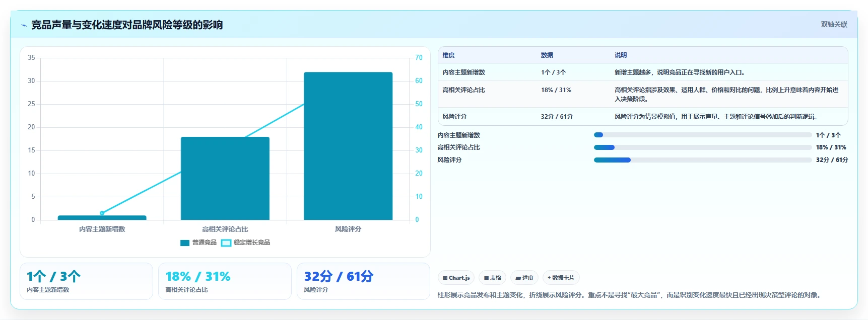The height and width of the screenshot is (320, 868).
Task: Click the 普通竞品 legend text
Action: [x=205, y=243]
